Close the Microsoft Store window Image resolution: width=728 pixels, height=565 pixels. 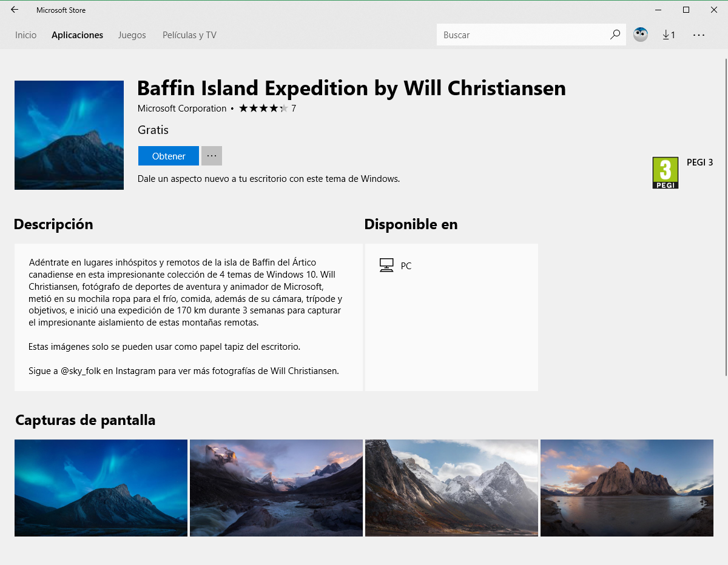click(714, 10)
